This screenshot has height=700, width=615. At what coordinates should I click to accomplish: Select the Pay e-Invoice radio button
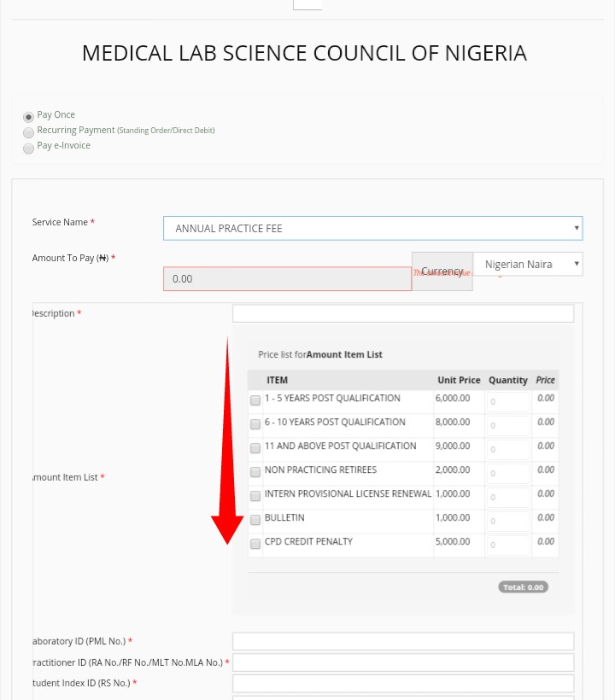tap(28, 149)
